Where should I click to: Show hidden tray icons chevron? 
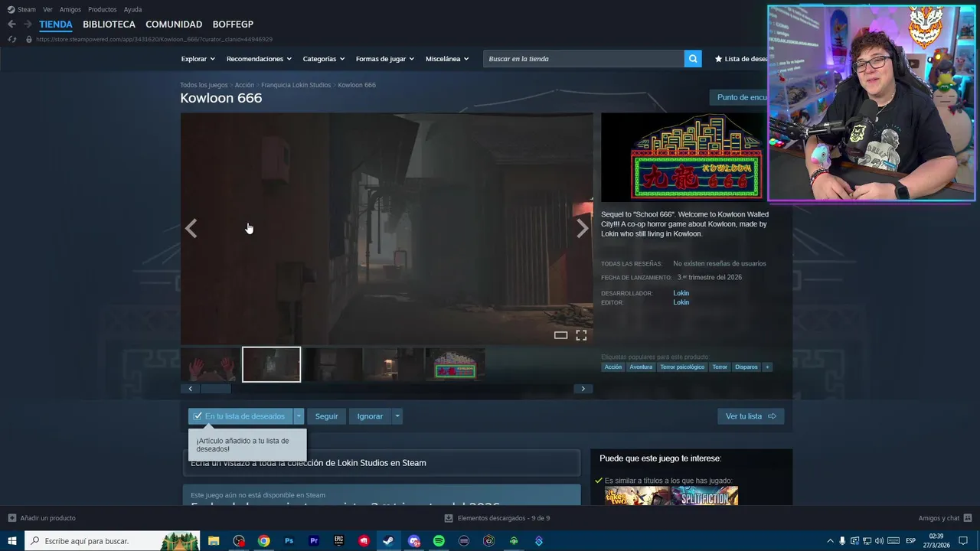[830, 541]
